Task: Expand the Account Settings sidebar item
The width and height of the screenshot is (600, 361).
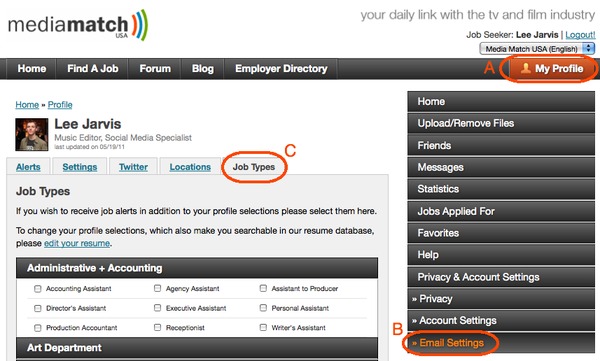Action: coord(501,320)
